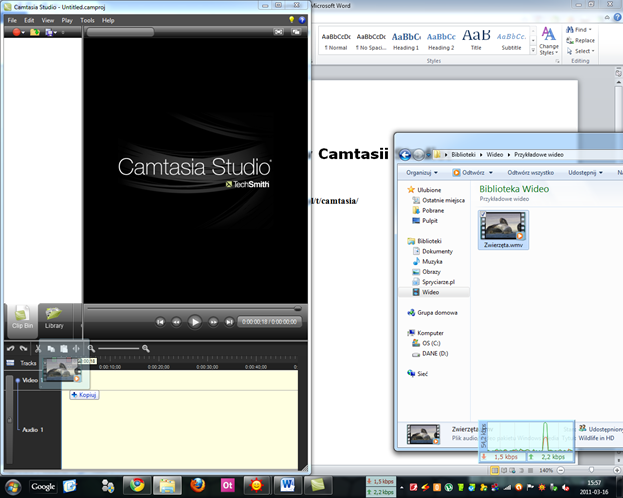Click the shrink-to-fit preview icon
Image resolution: width=623 pixels, height=498 pixels.
[x=279, y=32]
